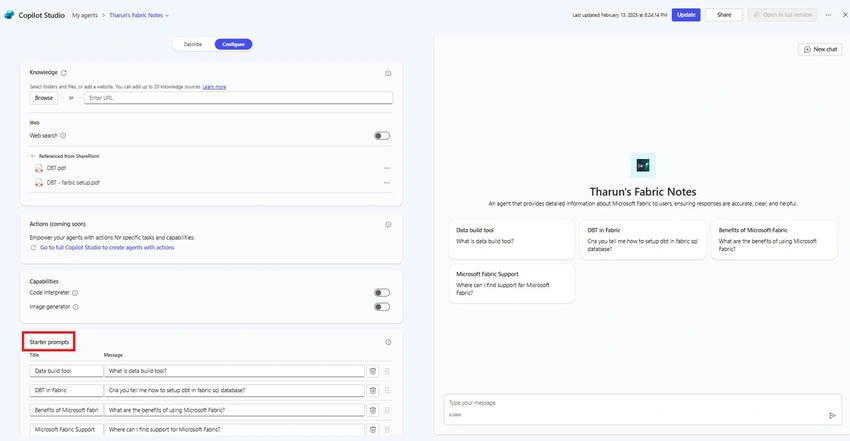Image resolution: width=850 pixels, height=441 pixels.
Task: Click the DBT - fabric setup.pdf file name
Action: tap(73, 183)
